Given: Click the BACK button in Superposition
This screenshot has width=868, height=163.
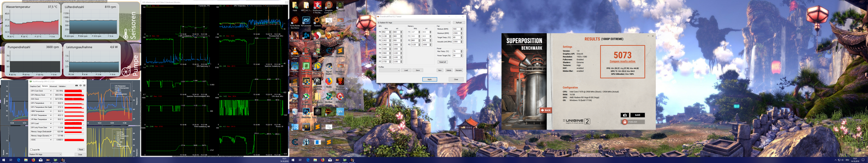Looking at the screenshot, I should (546, 110).
